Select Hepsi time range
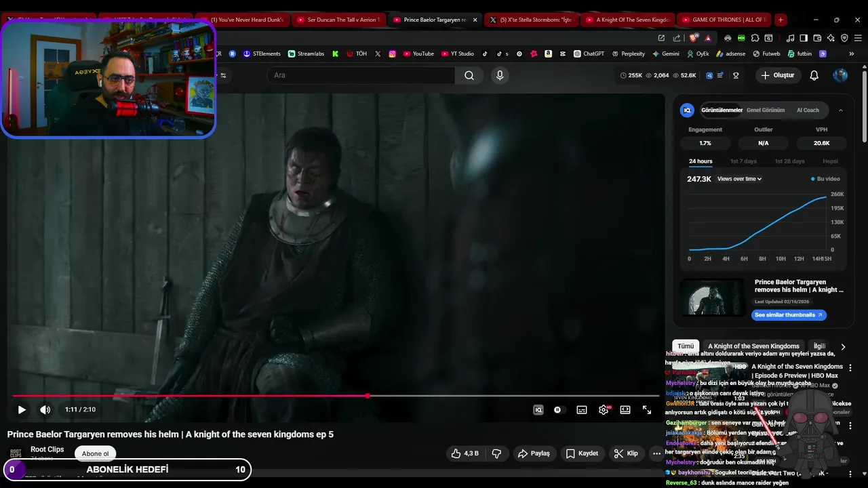Image resolution: width=868 pixels, height=488 pixels. point(830,161)
